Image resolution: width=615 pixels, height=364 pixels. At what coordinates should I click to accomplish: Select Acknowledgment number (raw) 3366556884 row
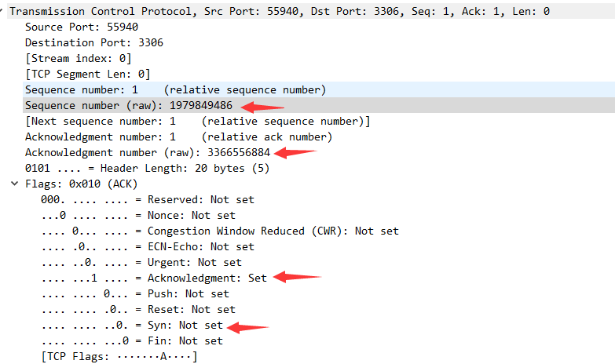[x=148, y=152]
